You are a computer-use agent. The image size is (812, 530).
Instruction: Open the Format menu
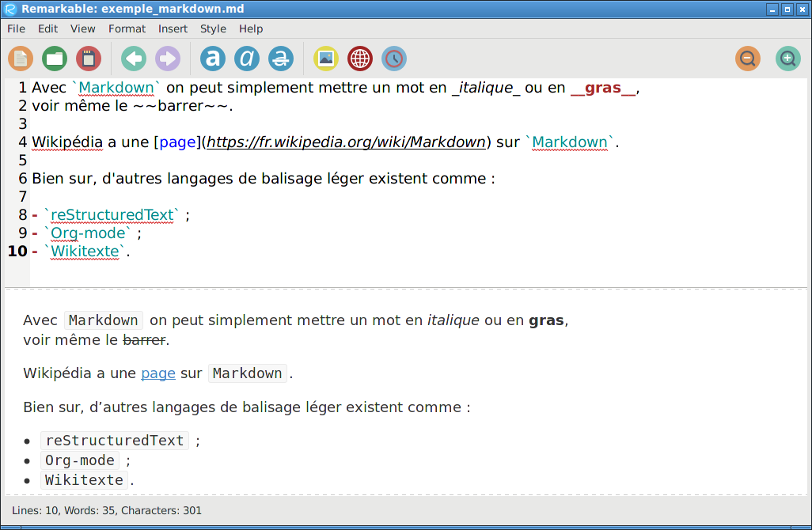point(127,28)
